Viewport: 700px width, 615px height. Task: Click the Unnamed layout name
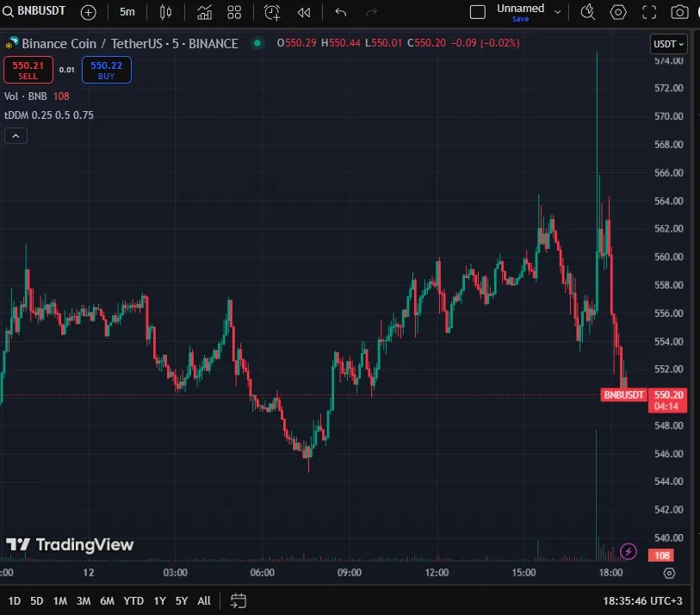521,9
